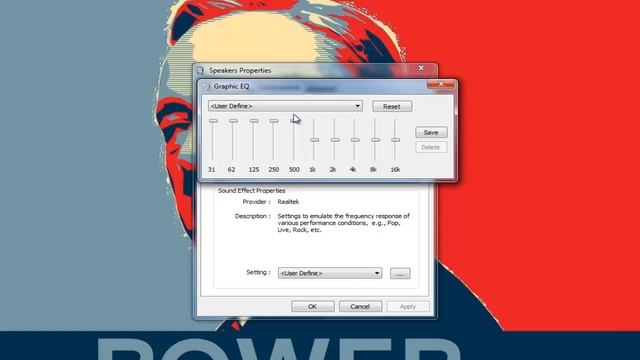
Task: Select the 31 Hz band slider
Action: tap(213, 121)
